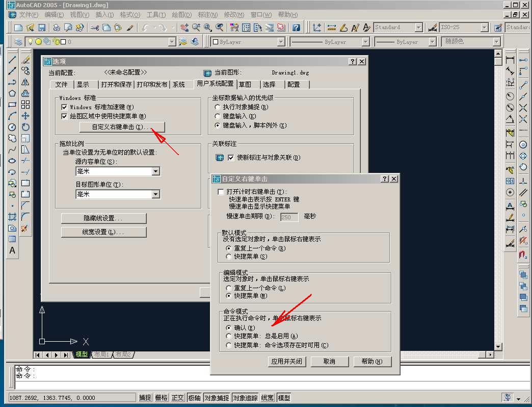Select the Revision Cloud tool
The width and height of the screenshot is (532, 407).
(12, 138)
